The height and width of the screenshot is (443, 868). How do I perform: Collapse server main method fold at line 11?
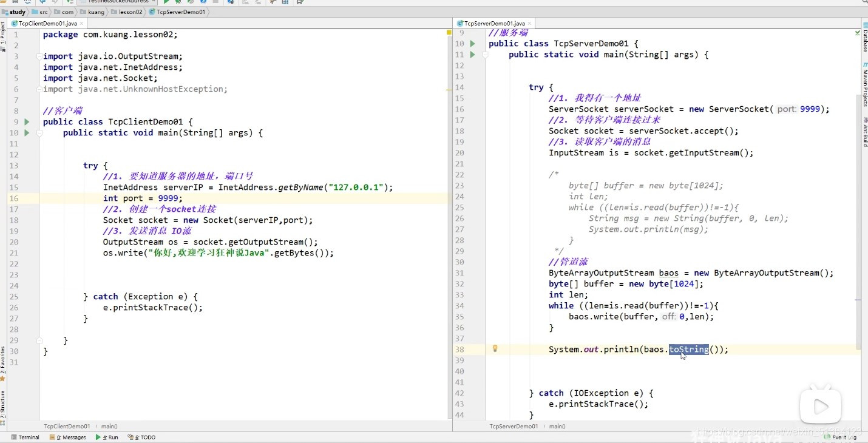point(484,55)
